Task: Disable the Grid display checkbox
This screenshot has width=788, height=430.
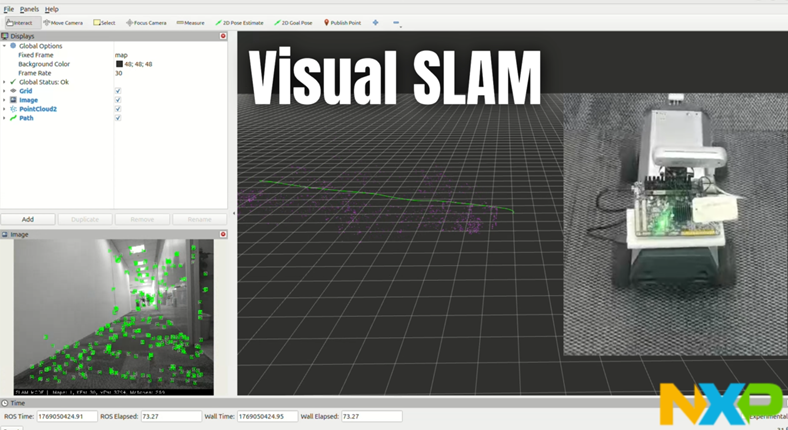Action: (x=118, y=91)
